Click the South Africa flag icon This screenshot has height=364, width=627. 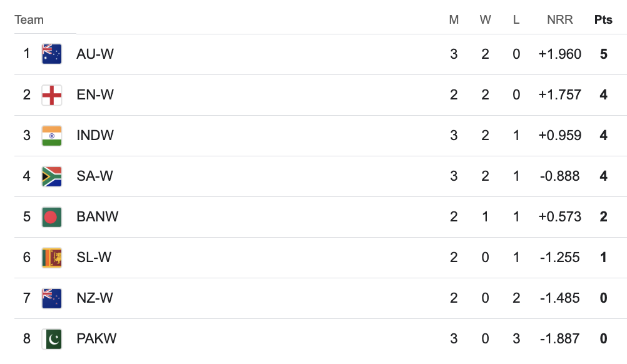(51, 176)
